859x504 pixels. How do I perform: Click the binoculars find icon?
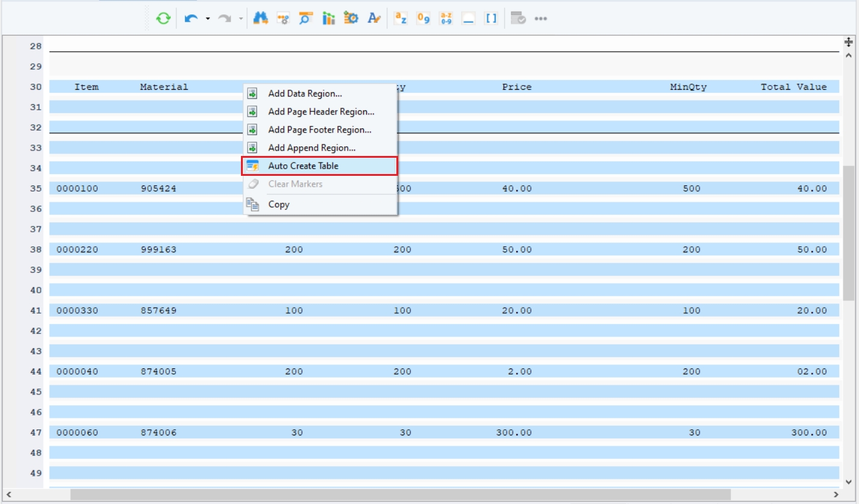(x=260, y=19)
